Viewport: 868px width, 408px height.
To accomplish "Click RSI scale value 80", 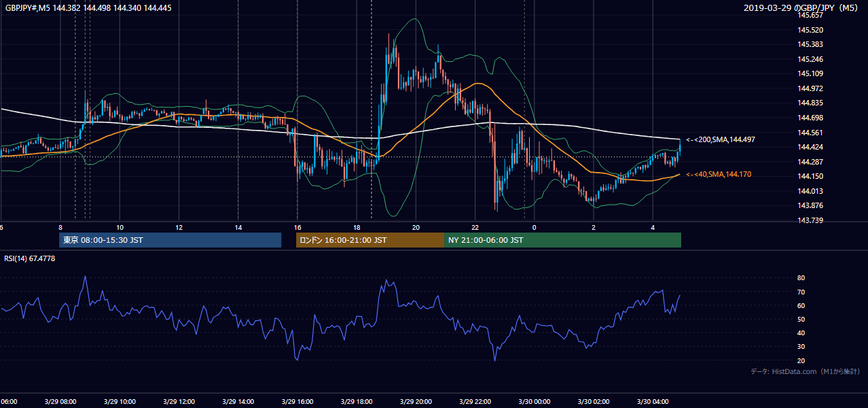I will coord(801,278).
